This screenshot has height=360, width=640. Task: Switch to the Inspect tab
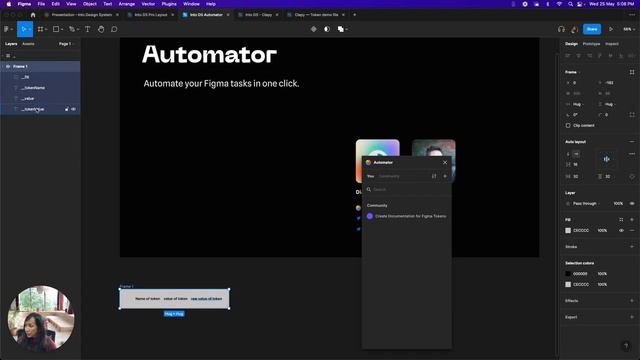[611, 44]
